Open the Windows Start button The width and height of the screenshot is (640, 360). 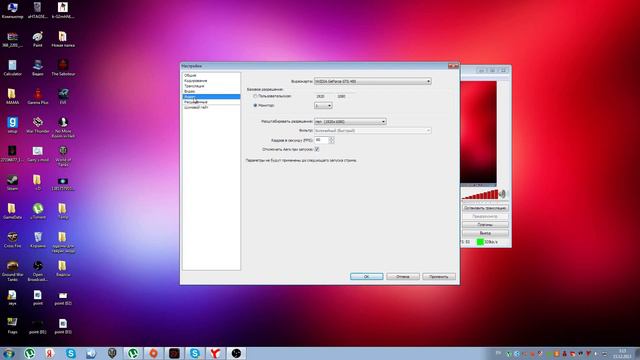[x=9, y=353]
